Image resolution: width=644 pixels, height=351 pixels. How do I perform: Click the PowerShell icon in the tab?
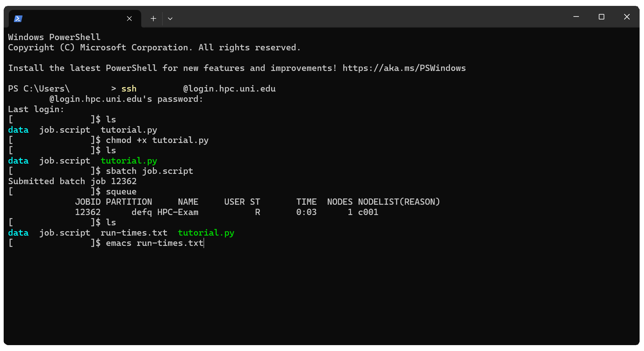pos(18,18)
